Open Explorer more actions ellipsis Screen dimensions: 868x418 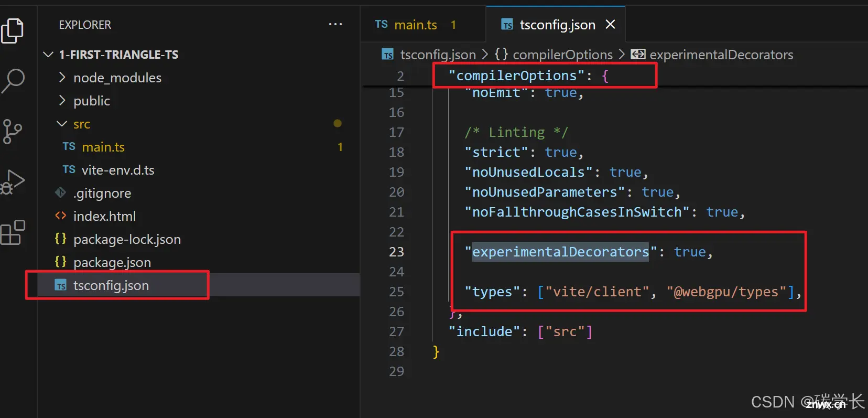pos(335,24)
